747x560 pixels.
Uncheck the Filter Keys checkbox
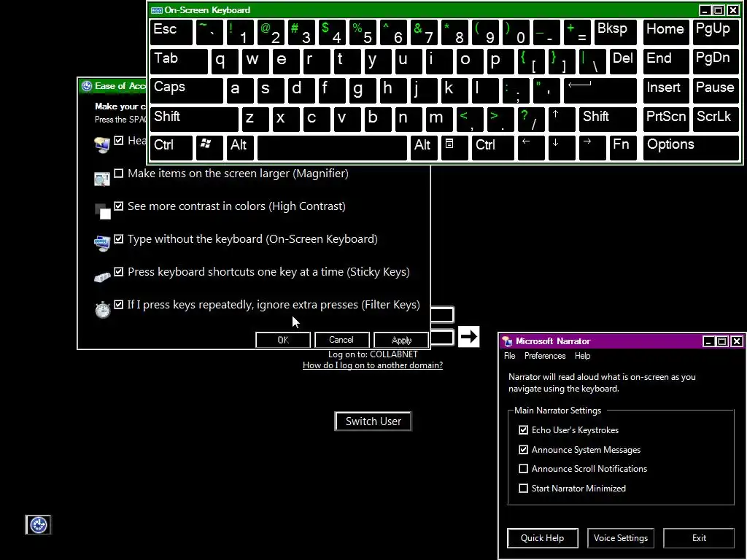point(119,305)
